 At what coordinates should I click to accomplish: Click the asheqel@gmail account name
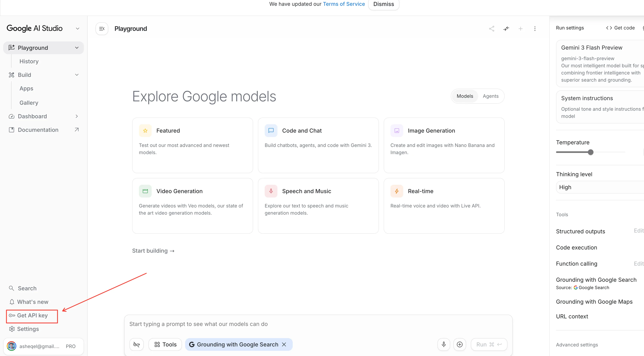[39, 346]
